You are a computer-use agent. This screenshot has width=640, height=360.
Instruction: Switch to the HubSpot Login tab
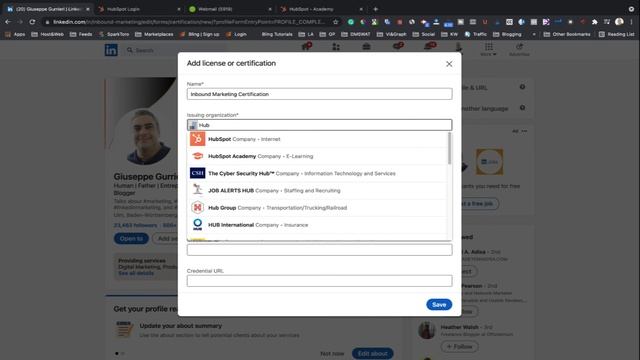coord(139,9)
